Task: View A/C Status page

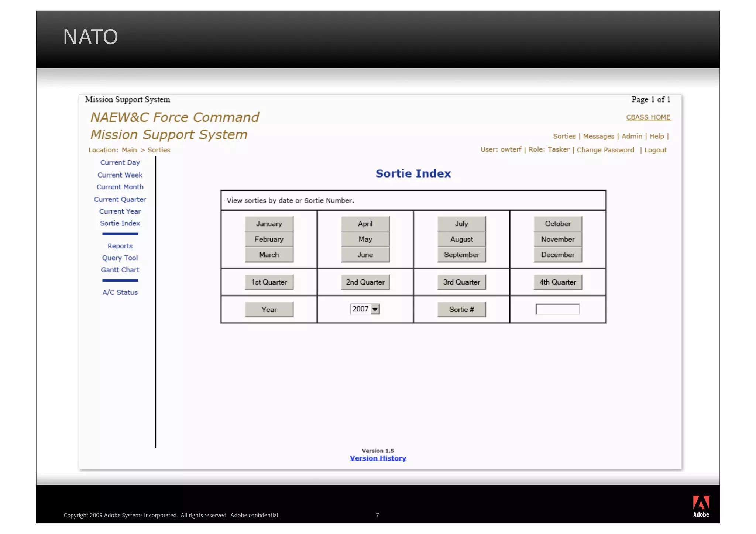Action: [120, 292]
